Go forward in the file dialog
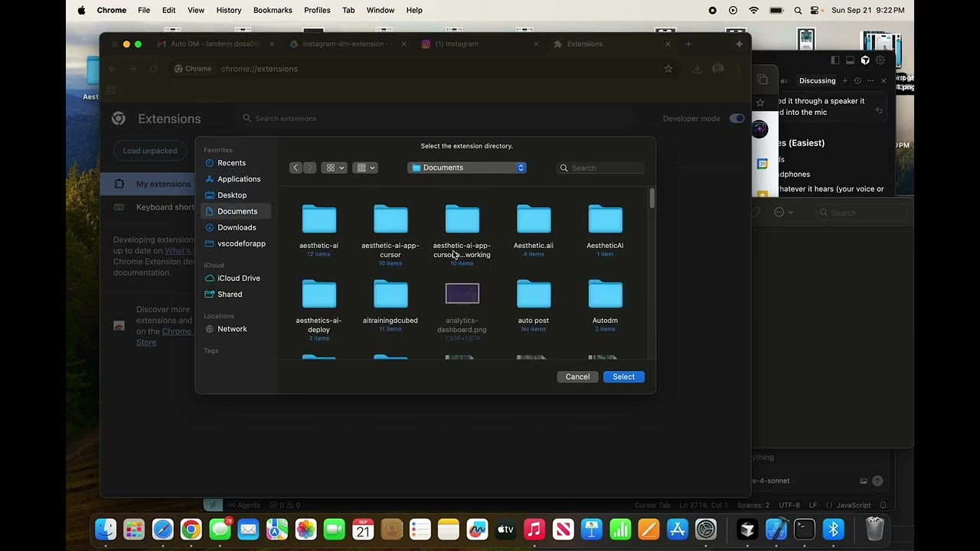980x551 pixels. (x=309, y=168)
